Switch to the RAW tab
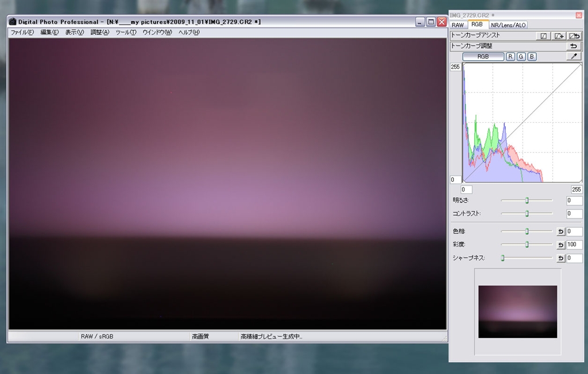The height and width of the screenshot is (374, 588). coord(458,25)
